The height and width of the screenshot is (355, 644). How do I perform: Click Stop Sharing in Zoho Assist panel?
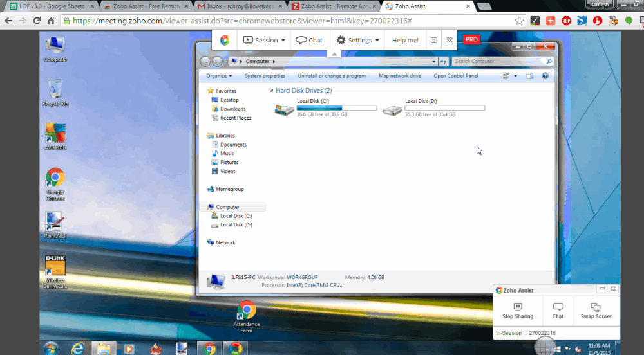click(x=518, y=311)
